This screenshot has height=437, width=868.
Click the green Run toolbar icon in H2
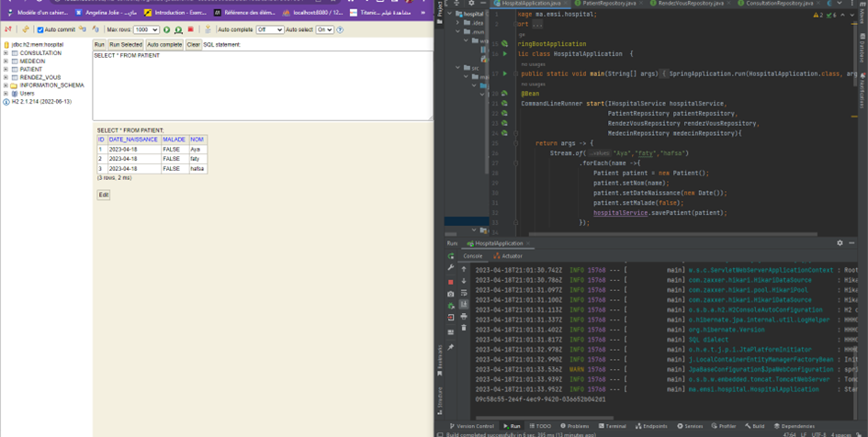coord(166,30)
